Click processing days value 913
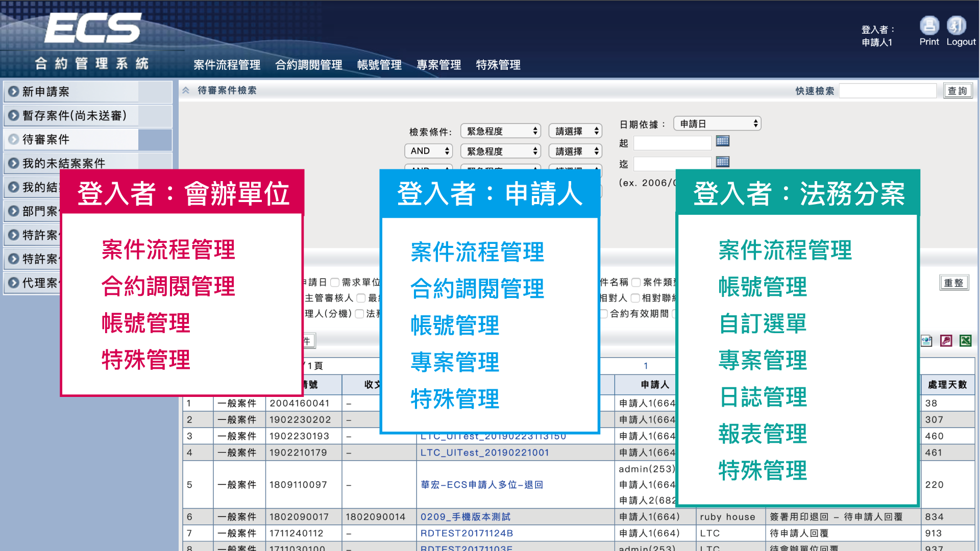 [x=935, y=533]
